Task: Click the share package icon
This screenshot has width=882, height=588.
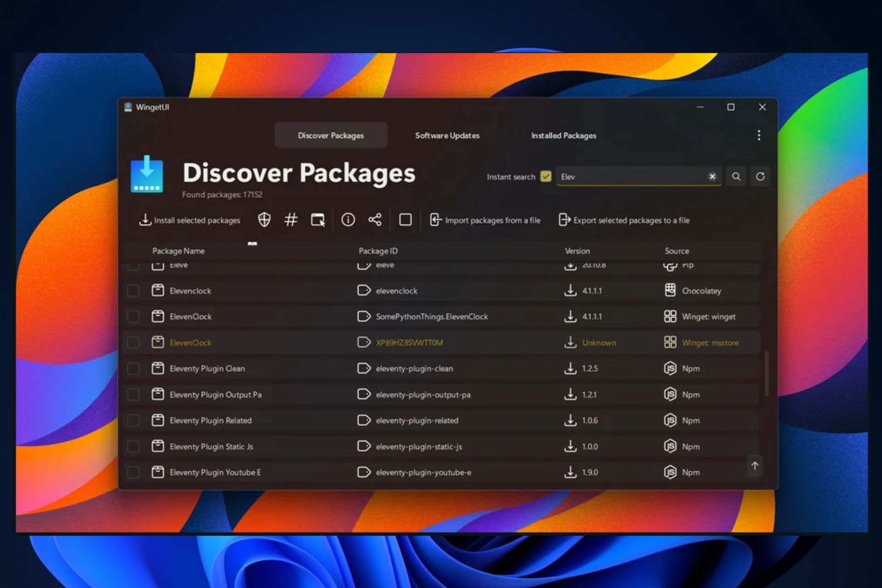Action: pos(375,220)
